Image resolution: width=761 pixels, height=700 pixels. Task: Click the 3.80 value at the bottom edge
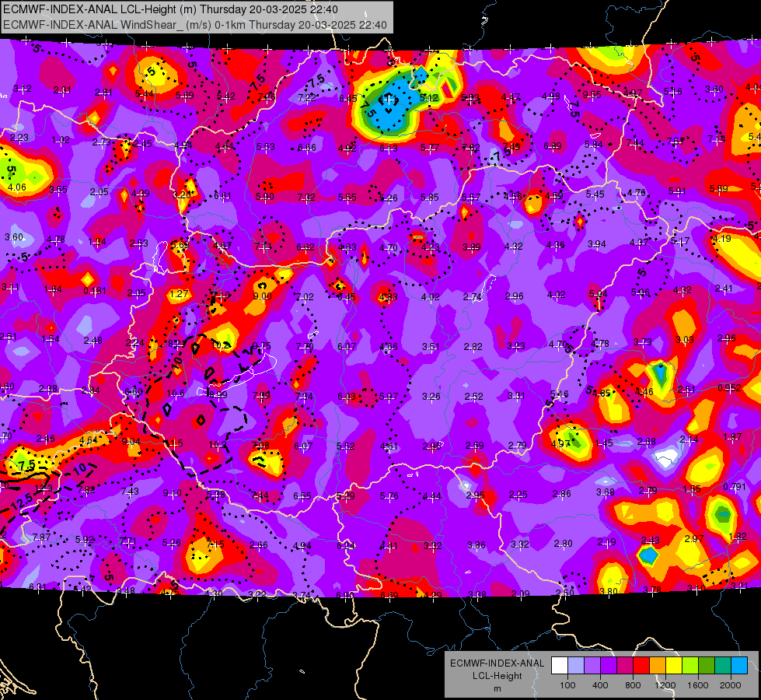click(x=608, y=591)
